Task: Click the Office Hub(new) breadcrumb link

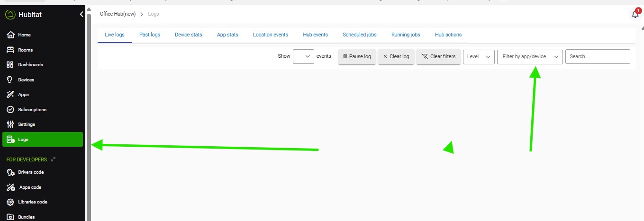Action: coord(118,14)
